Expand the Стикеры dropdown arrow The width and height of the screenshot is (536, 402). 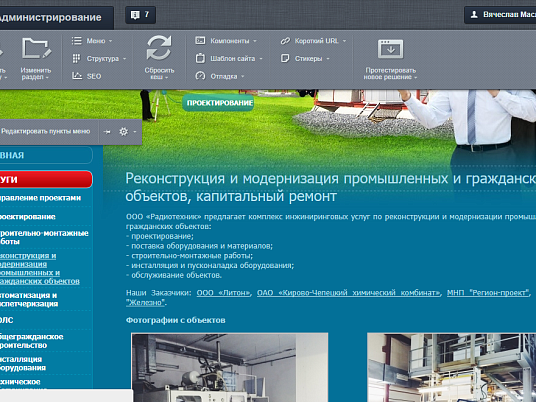[328, 59]
